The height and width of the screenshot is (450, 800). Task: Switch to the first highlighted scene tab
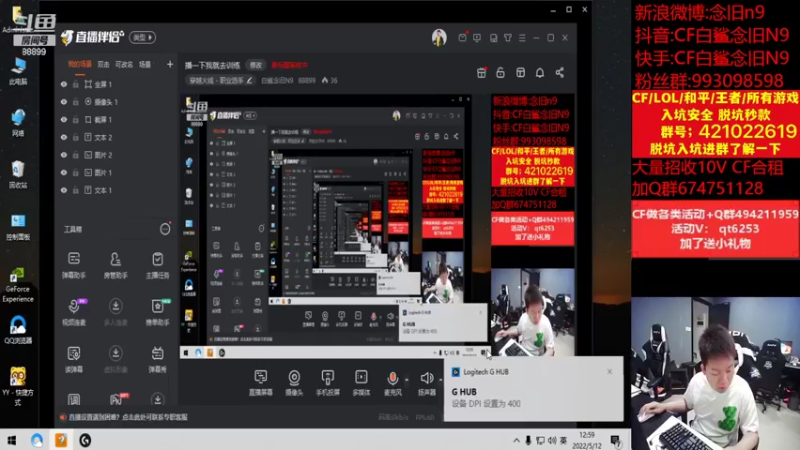(x=80, y=64)
